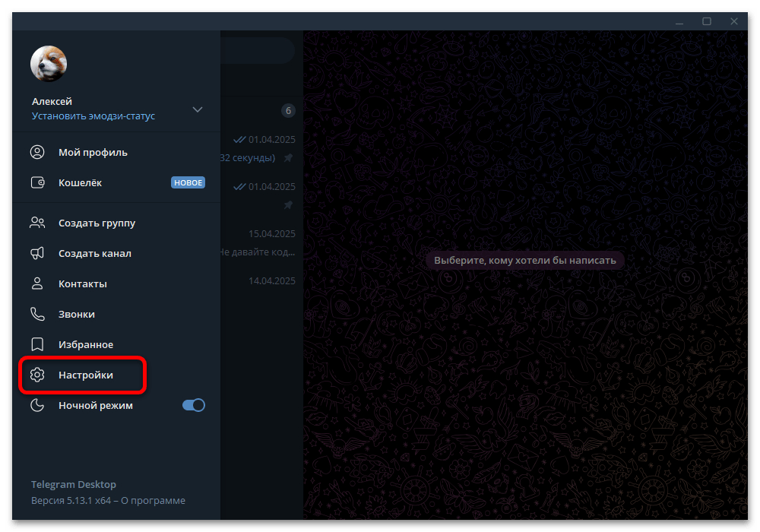Open Избранное saved messages

point(116,344)
